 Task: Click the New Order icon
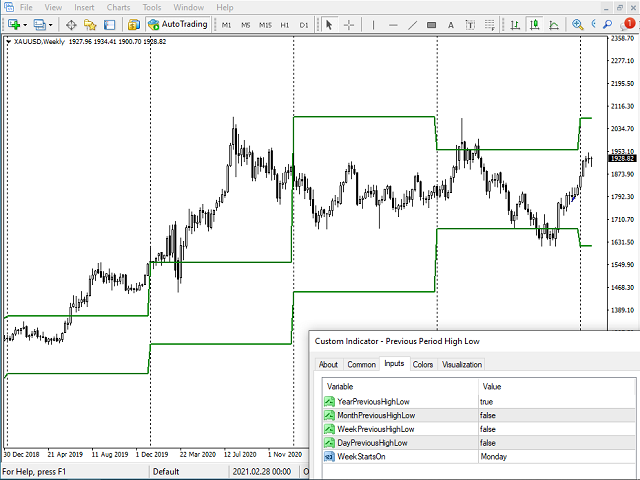coord(133,25)
